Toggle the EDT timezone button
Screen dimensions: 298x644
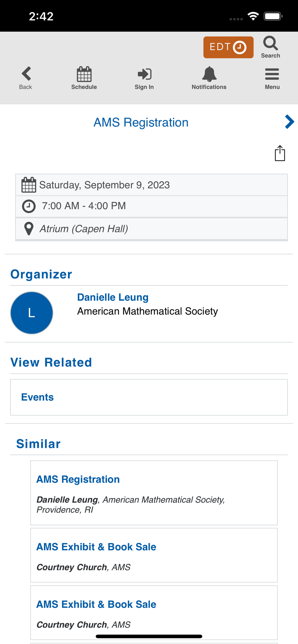pos(228,47)
